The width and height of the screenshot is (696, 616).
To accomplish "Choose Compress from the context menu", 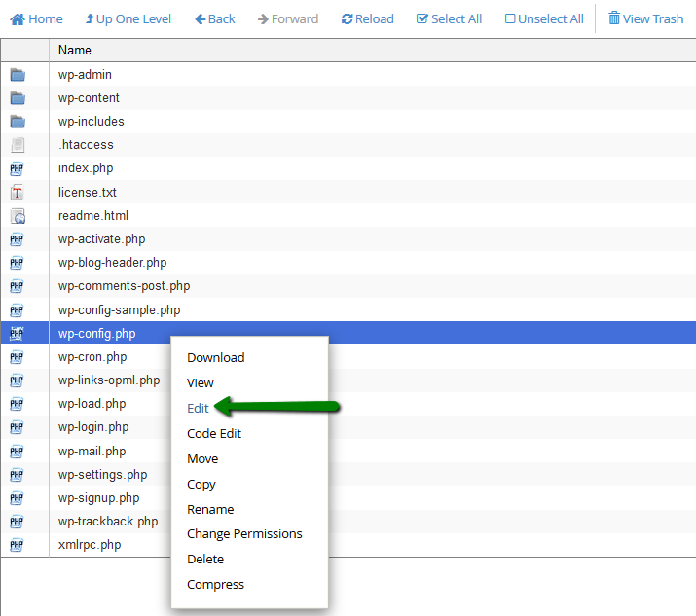I will (x=215, y=585).
